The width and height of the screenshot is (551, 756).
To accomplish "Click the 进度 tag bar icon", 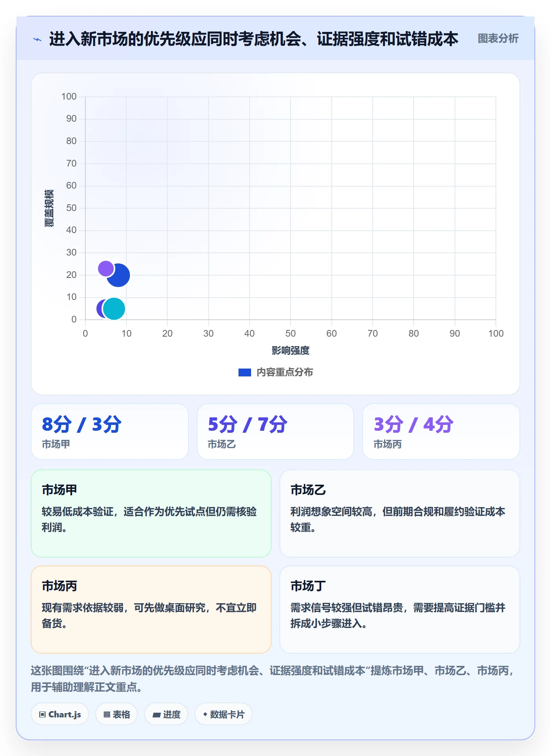I will pos(157,715).
